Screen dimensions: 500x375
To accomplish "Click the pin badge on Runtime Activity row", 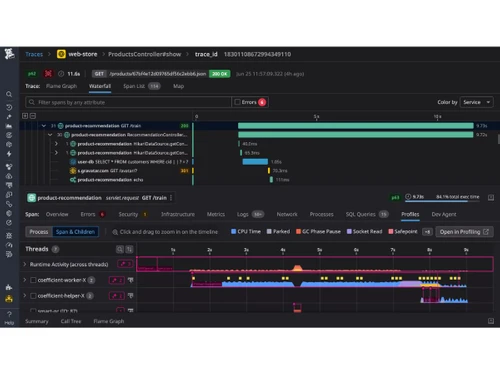I will coord(125,264).
